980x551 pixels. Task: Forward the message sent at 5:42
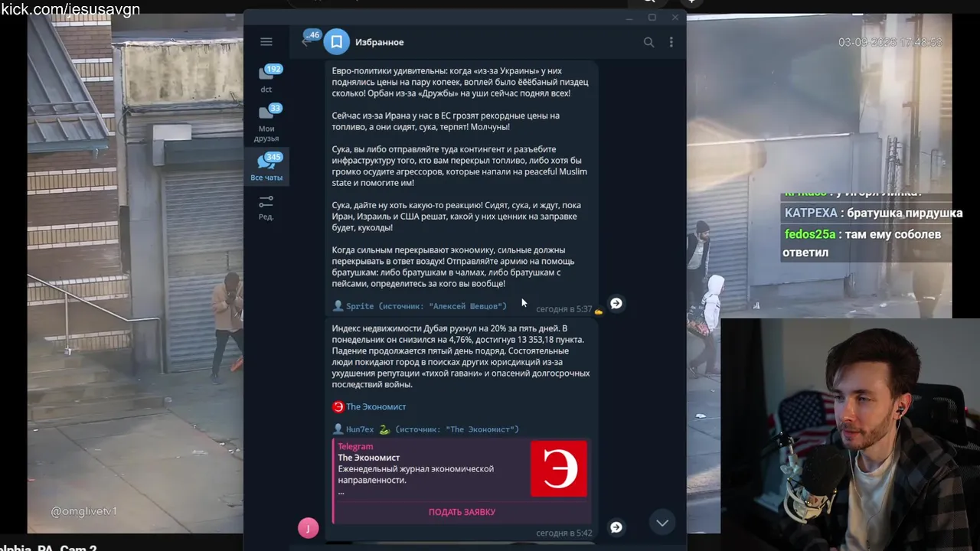(x=616, y=527)
